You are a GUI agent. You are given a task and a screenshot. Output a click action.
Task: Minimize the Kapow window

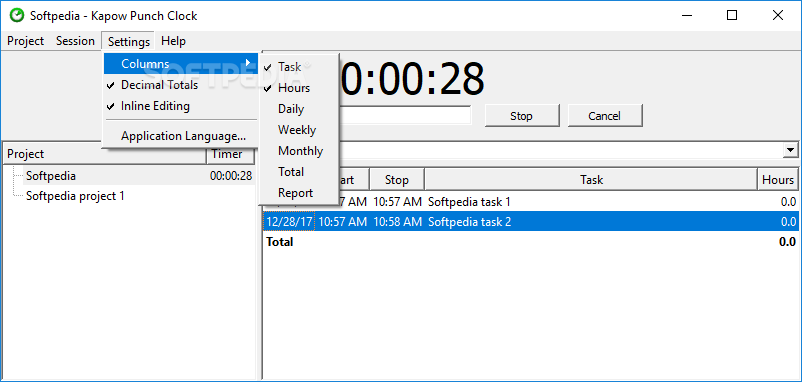tap(687, 15)
